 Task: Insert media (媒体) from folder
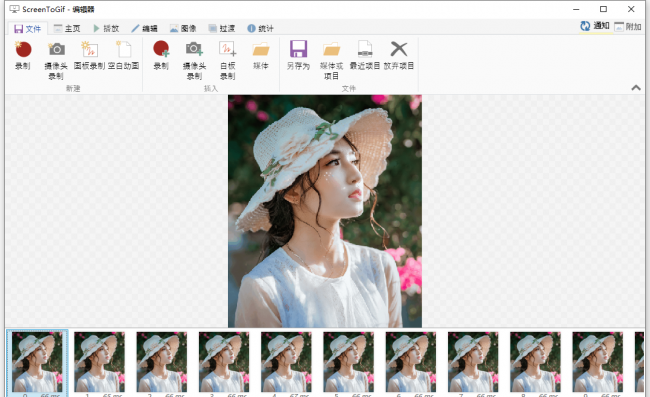click(x=261, y=56)
